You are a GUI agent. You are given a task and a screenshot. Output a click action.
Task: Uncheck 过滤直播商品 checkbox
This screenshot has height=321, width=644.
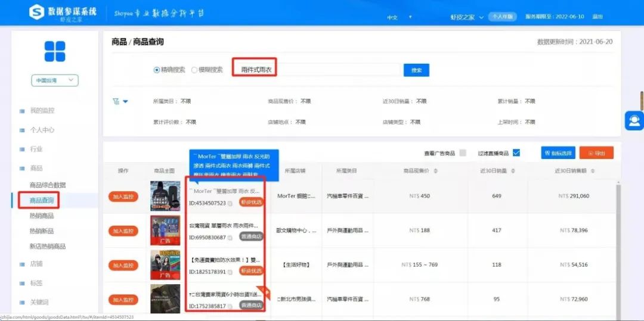click(516, 153)
